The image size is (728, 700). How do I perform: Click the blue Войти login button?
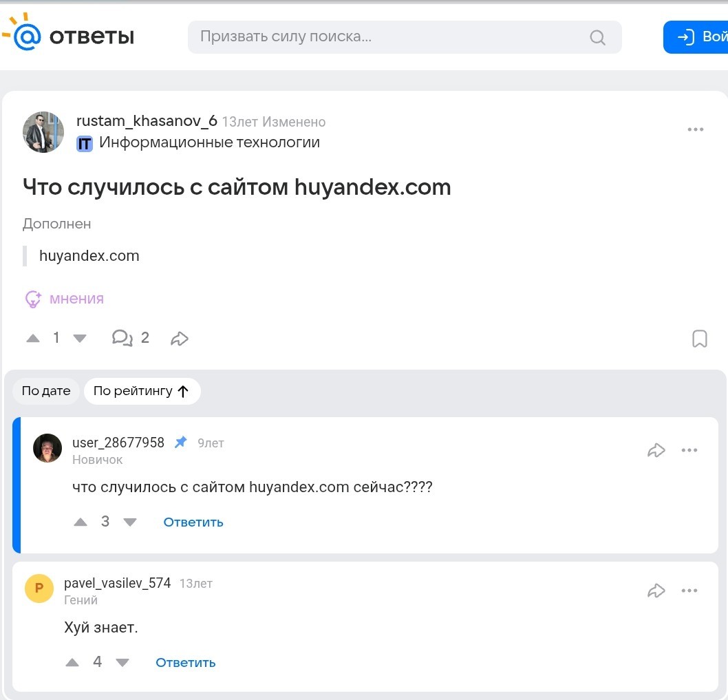696,37
